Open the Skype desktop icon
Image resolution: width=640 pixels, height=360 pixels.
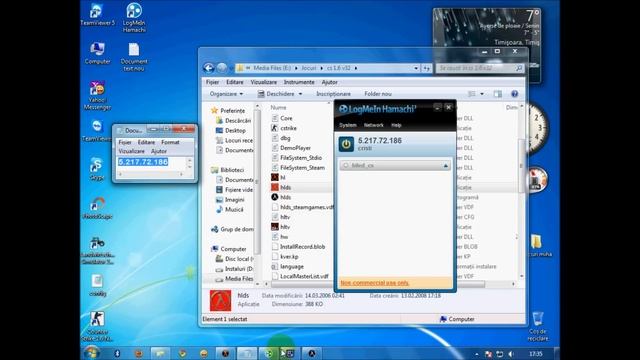click(97, 169)
